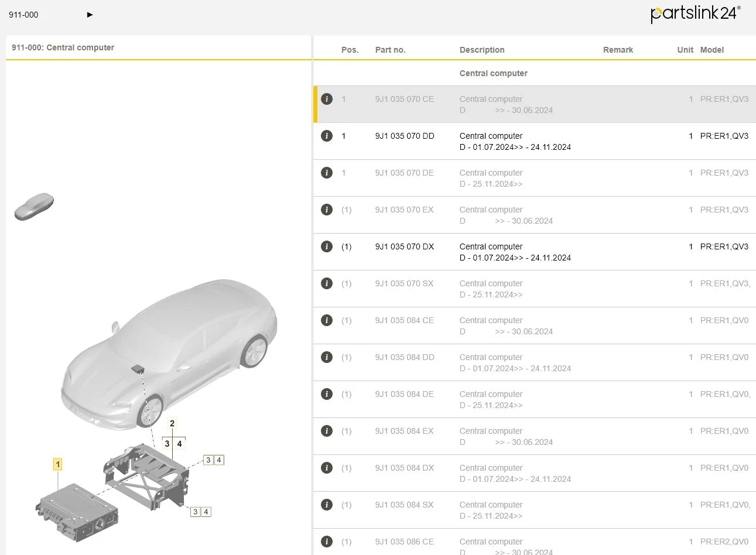Screen dimensions: 756x555
Task: Select part number 9J1 035 084 SX
Action: click(405, 505)
